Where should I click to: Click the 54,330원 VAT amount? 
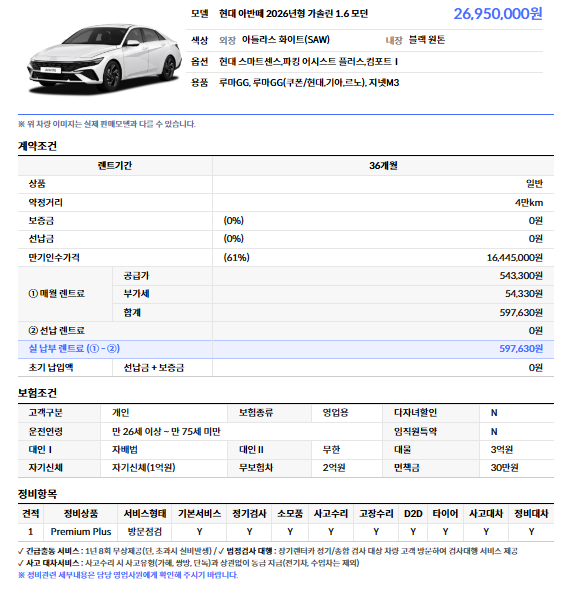(x=524, y=294)
